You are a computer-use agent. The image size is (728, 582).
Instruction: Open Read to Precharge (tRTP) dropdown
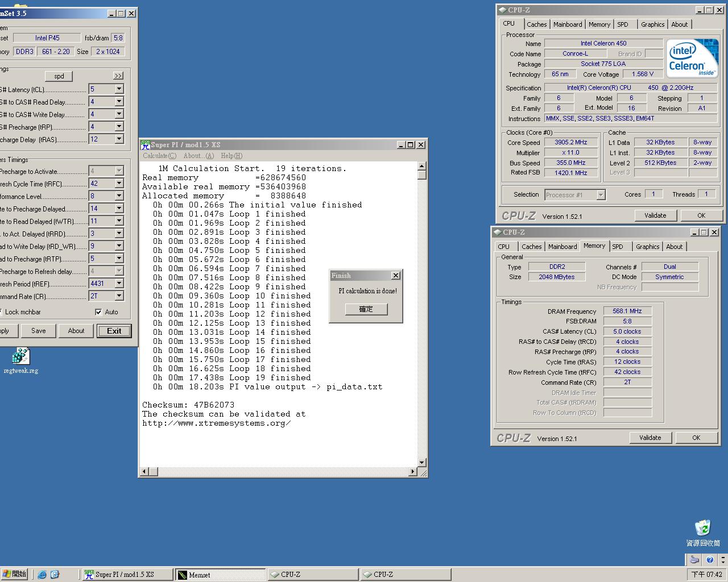119,259
